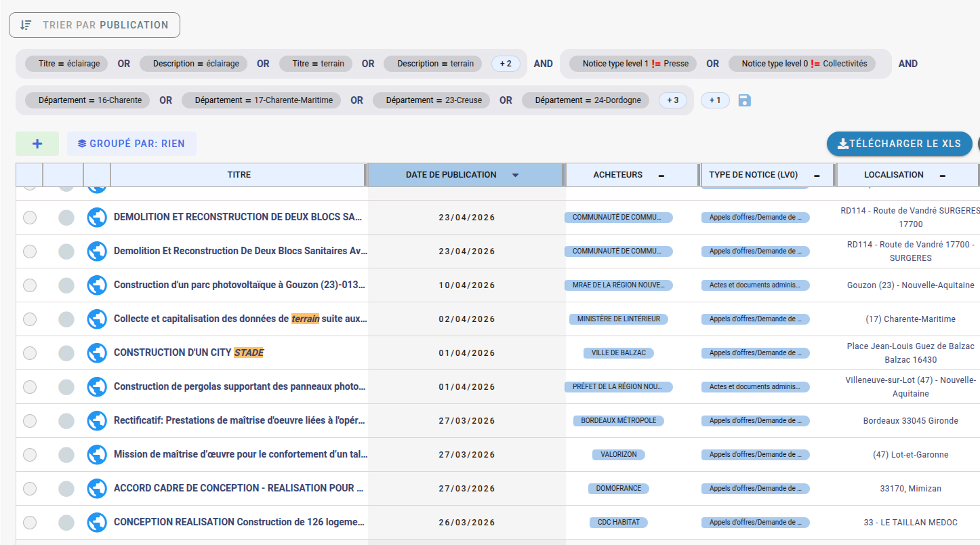
Task: Click date cell 10/04/2026
Action: click(x=467, y=285)
